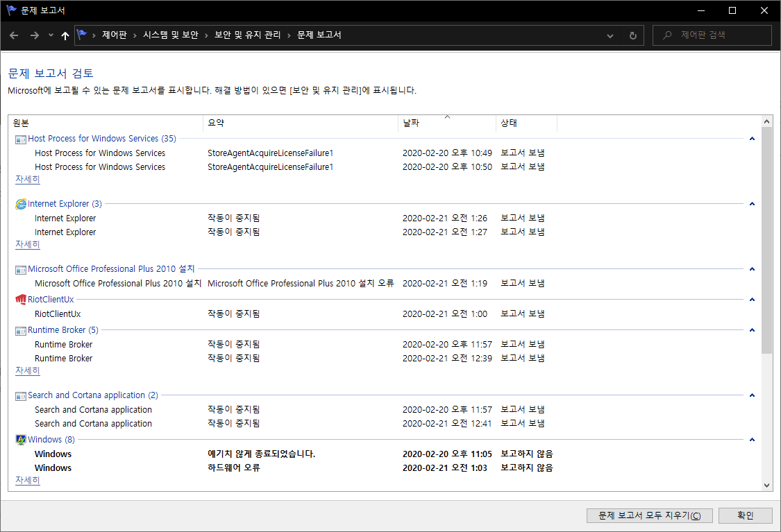This screenshot has height=532, width=781.
Task: Click the 문제 보고서 breadcrumb
Action: [x=319, y=35]
